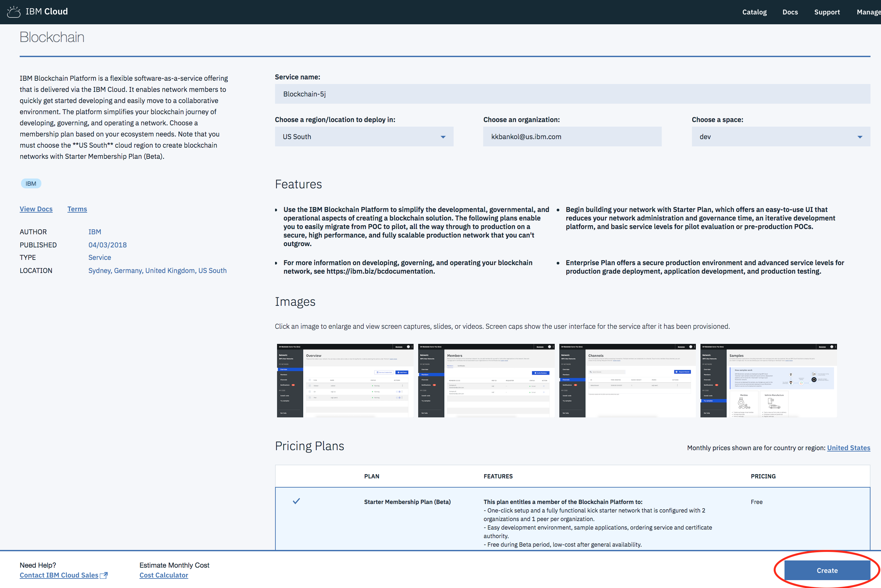The height and width of the screenshot is (588, 881).
Task: Select the Starter Membership Plan checkmark
Action: 296,501
